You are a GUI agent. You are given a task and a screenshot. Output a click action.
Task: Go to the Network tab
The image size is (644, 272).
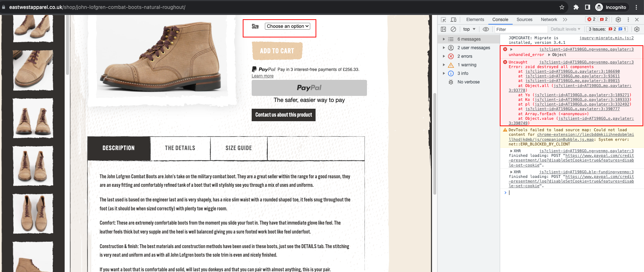coord(549,20)
